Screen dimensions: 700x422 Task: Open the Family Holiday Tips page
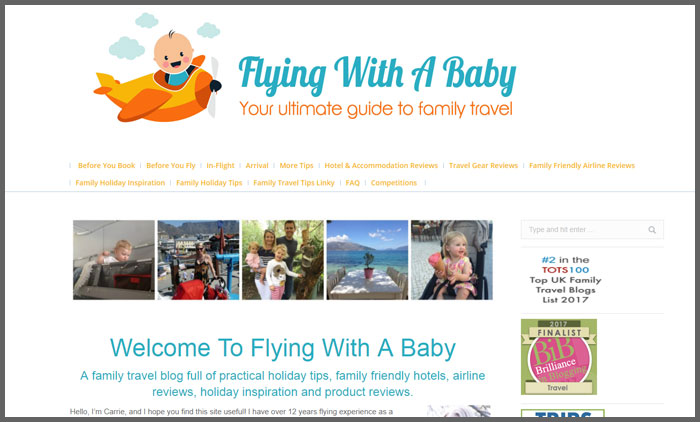(209, 183)
